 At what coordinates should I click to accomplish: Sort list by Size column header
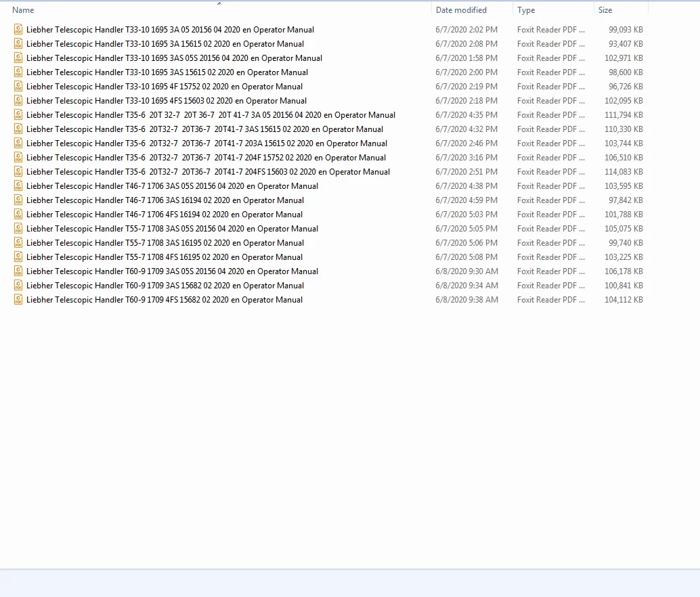(x=605, y=10)
